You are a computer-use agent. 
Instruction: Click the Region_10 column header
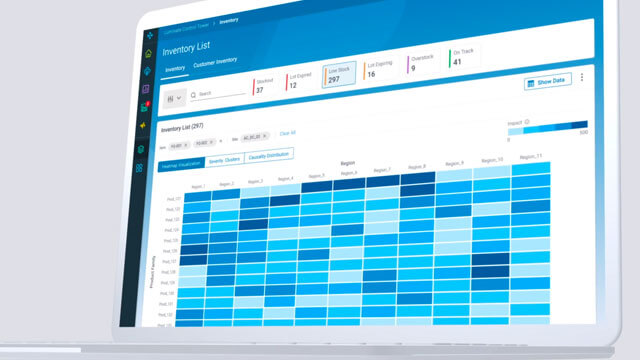[492, 160]
